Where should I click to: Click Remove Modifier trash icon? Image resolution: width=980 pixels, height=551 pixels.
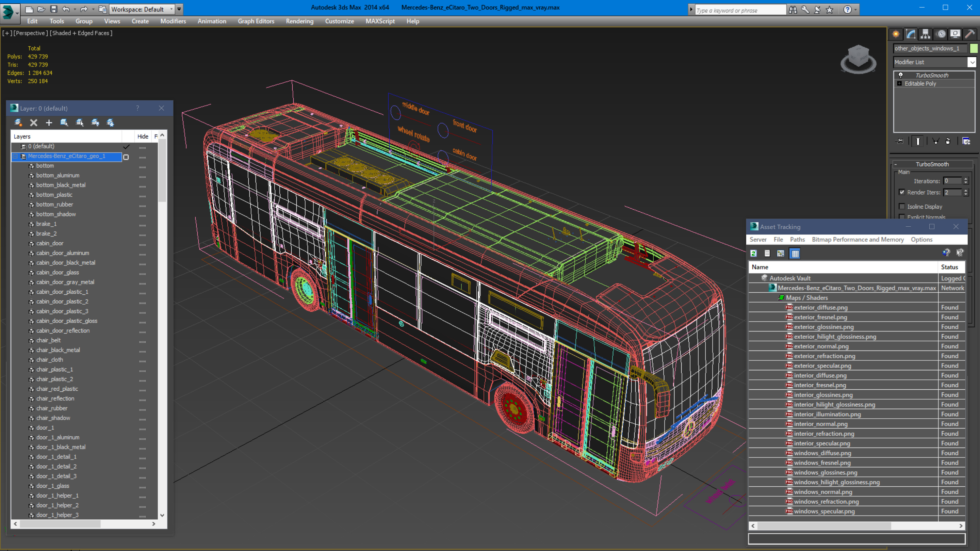pyautogui.click(x=948, y=141)
